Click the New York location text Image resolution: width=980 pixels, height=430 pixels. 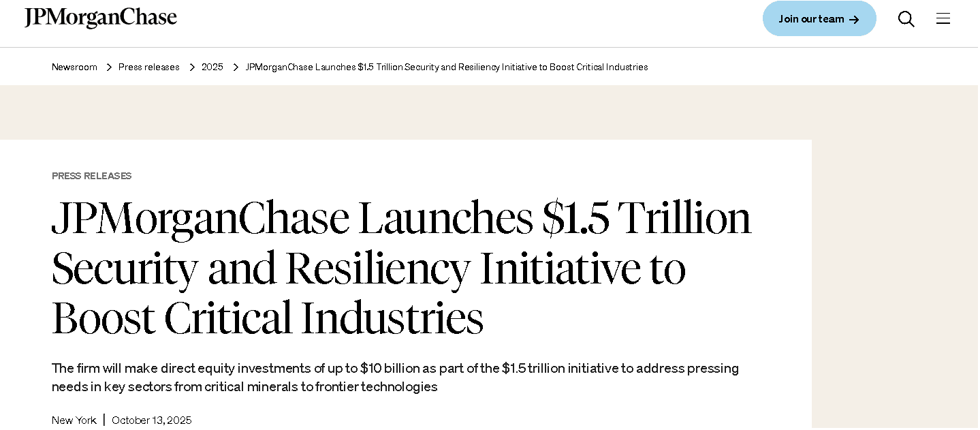click(x=74, y=420)
